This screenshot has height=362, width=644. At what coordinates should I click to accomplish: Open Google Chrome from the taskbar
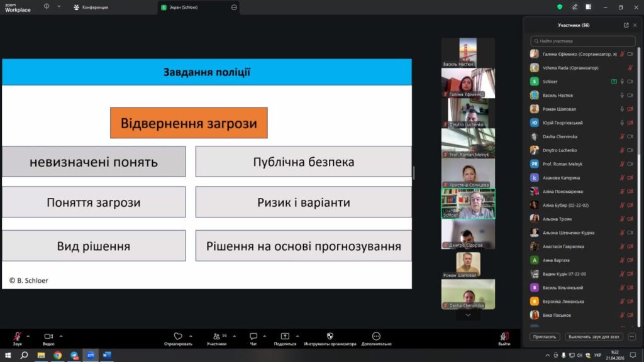pyautogui.click(x=58, y=355)
